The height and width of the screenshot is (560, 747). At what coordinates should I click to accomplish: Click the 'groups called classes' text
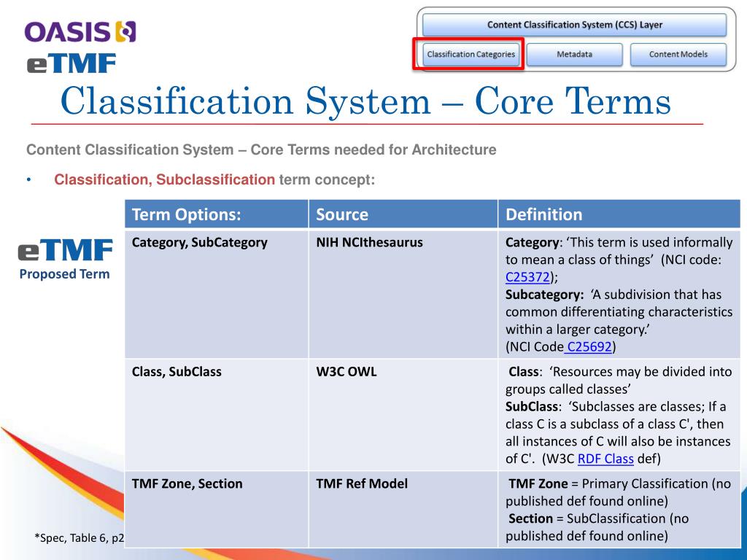click(568, 389)
